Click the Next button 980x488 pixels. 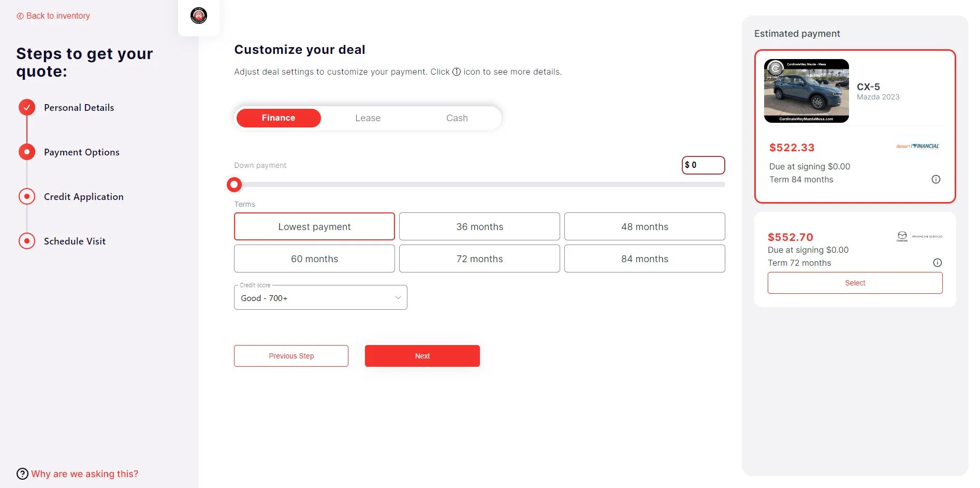pyautogui.click(x=422, y=356)
